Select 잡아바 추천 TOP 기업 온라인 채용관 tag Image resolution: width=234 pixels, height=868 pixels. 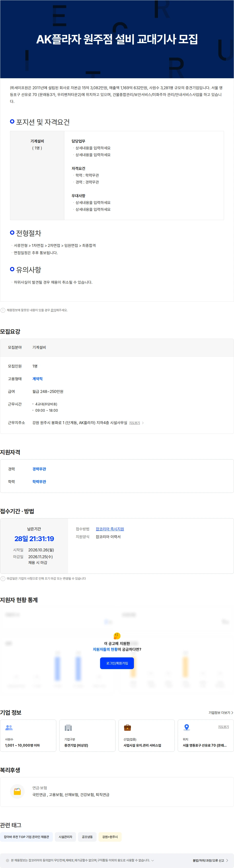(x=26, y=837)
